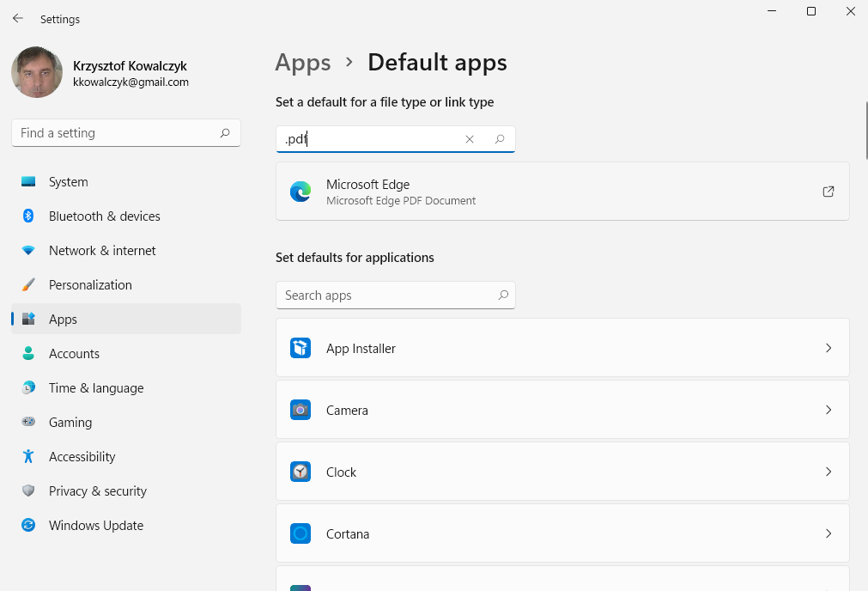Viewport: 868px width, 591px height.
Task: Open Bluetooth & devices settings
Action: pyautogui.click(x=126, y=216)
